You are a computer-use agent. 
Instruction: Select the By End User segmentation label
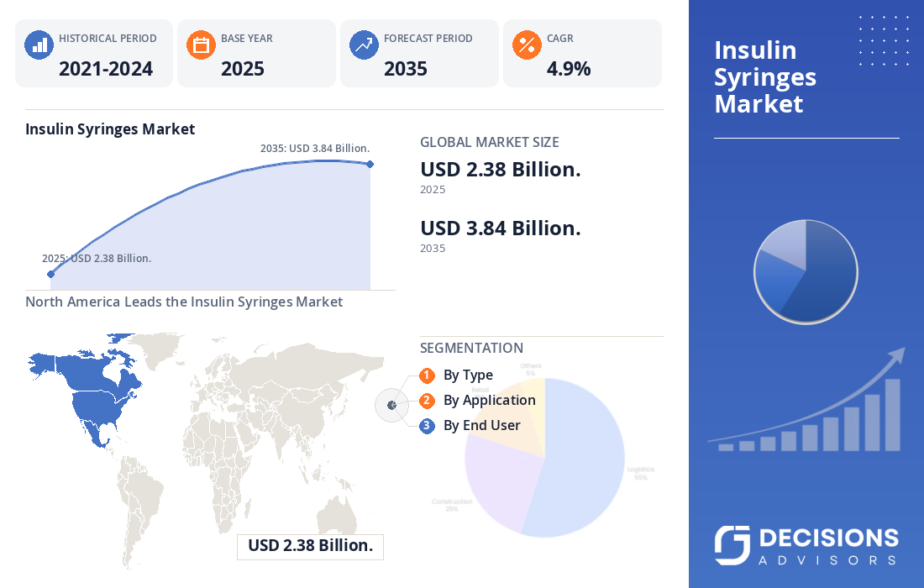pos(481,425)
